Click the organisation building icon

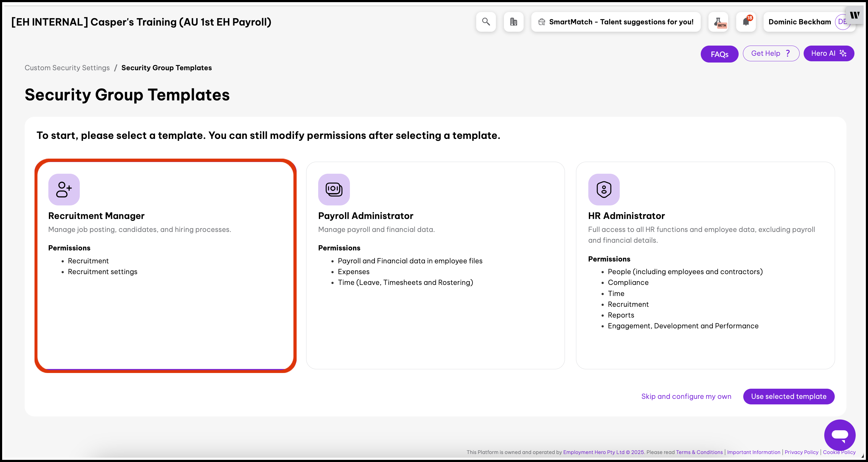click(x=513, y=22)
